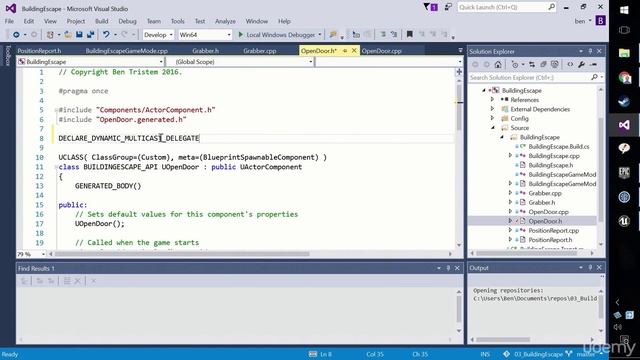Screen dimensions: 640x360
Task: Open the debugger target dropdown arrow
Action: tap(320, 35)
